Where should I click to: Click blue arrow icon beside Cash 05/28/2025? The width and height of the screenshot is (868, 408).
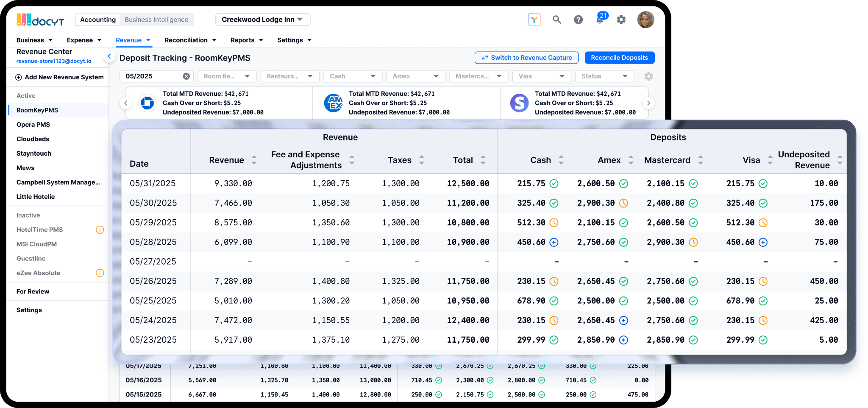[554, 242]
